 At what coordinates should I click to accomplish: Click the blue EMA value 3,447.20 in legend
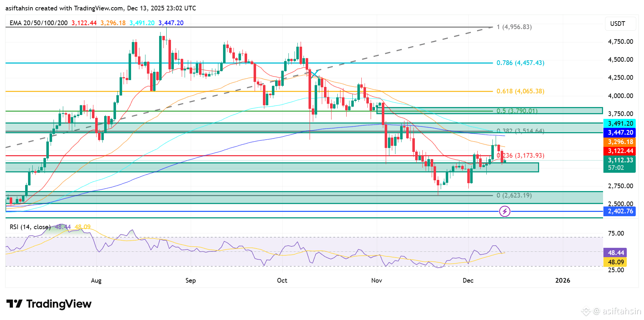(x=171, y=23)
